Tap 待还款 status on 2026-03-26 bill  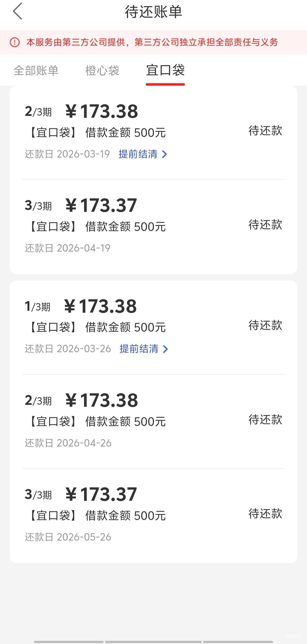pos(265,326)
